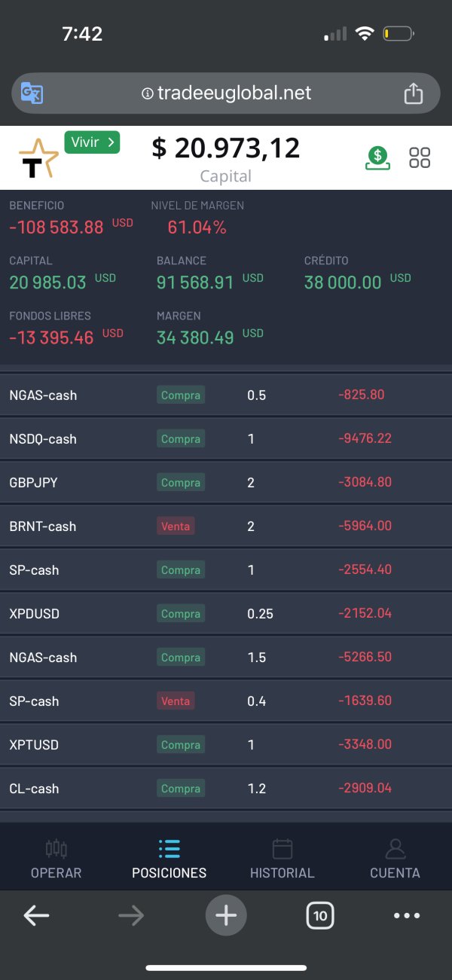Tap the tradeeuglobal.net address field

coord(226,93)
